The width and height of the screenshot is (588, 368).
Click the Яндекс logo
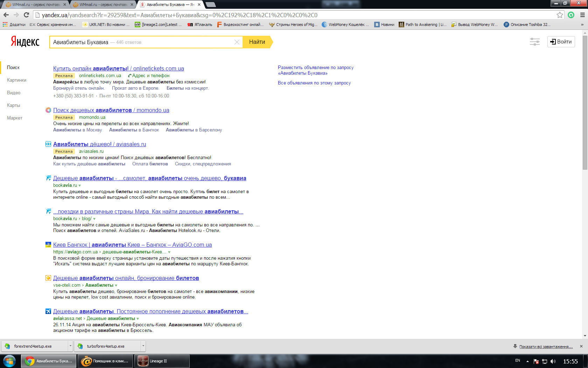pyautogui.click(x=25, y=41)
